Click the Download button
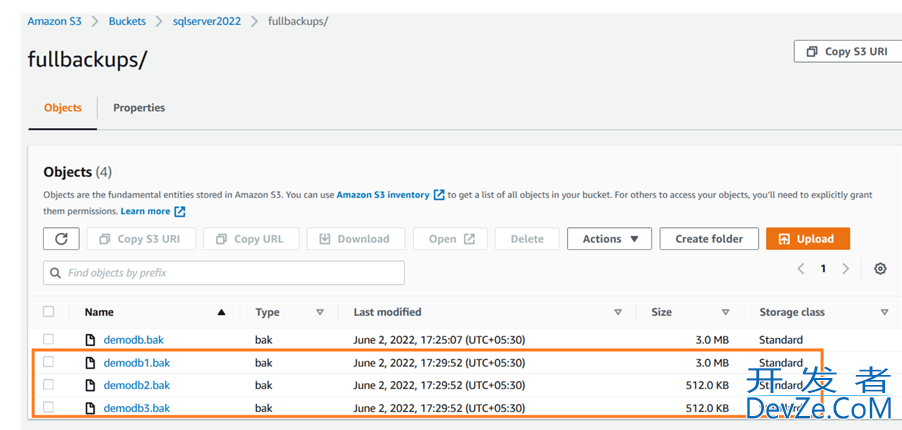 356,238
